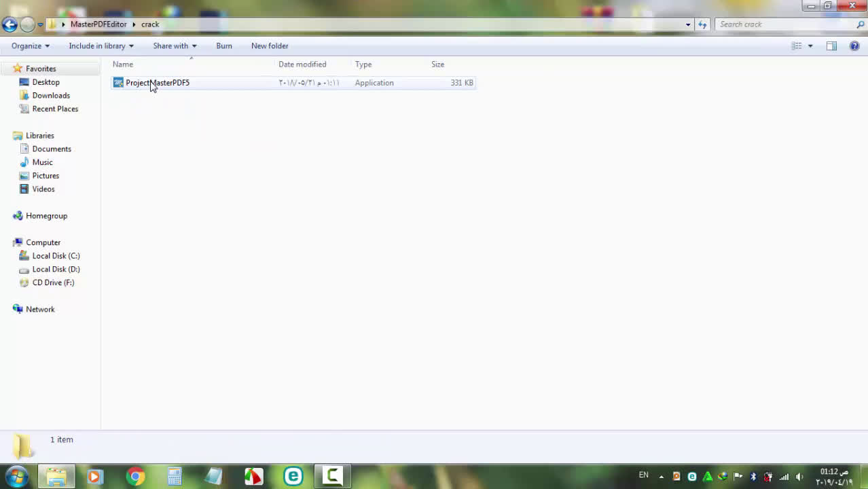
Task: Click the blue Back navigation arrow
Action: pyautogui.click(x=10, y=25)
